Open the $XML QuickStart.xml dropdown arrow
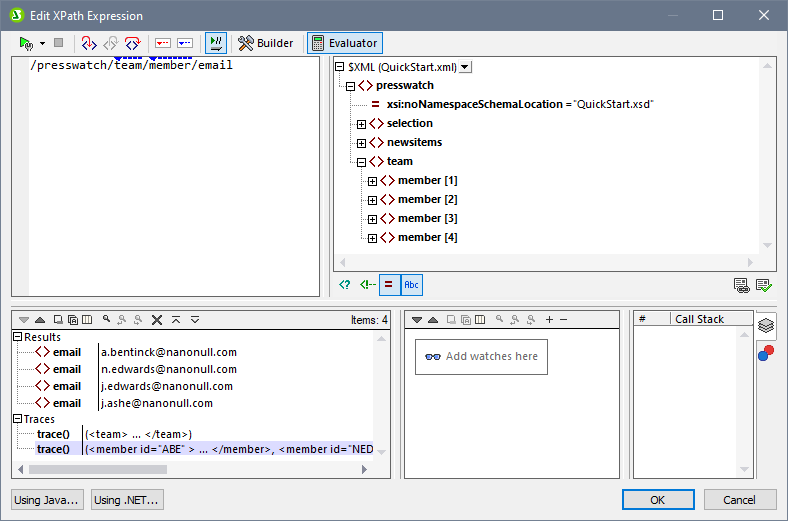The image size is (788, 521). point(466,67)
